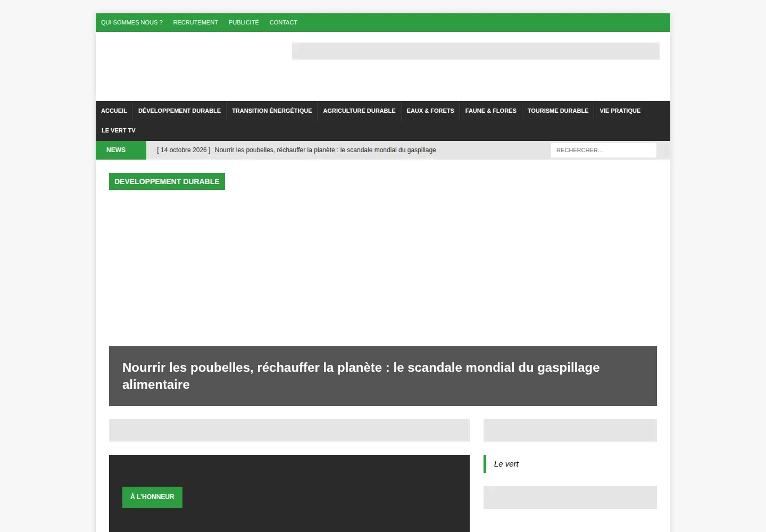766x532 pixels.
Task: Open Le Vert TV menu item
Action: [119, 130]
